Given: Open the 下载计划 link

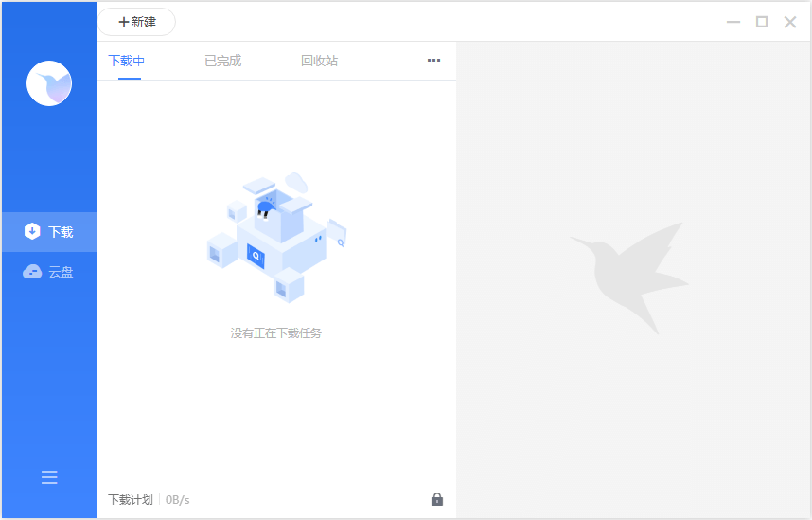Looking at the screenshot, I should [x=130, y=500].
